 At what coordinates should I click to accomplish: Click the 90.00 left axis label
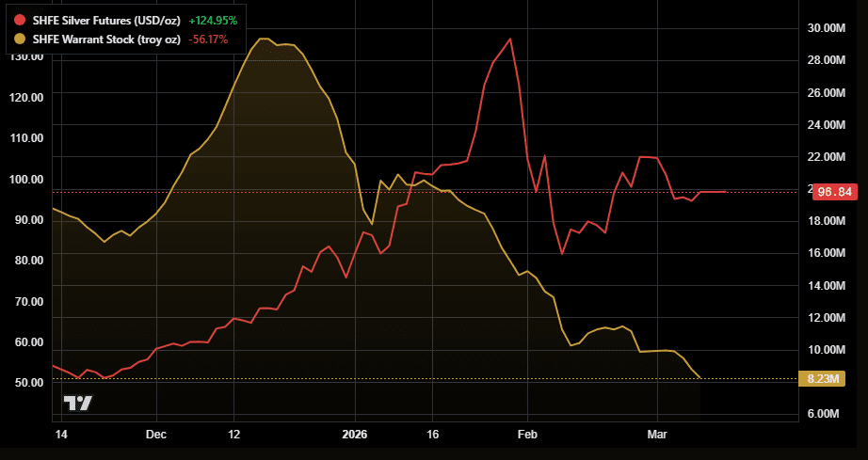(29, 219)
